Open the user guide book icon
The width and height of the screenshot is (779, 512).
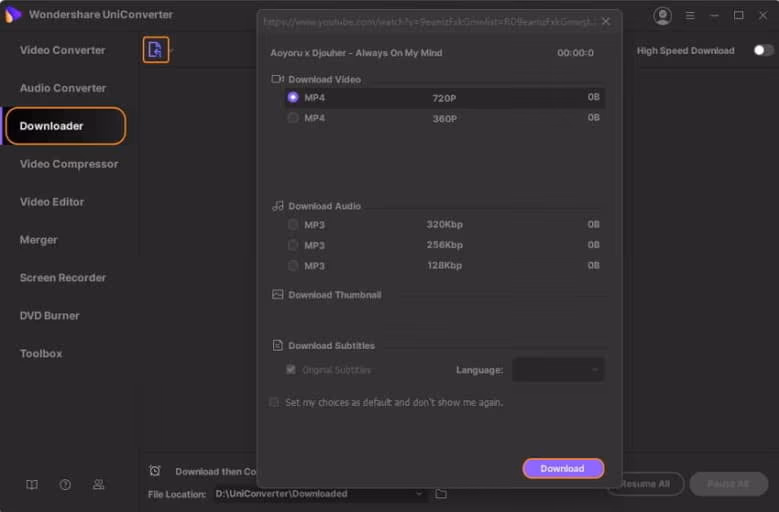32,484
